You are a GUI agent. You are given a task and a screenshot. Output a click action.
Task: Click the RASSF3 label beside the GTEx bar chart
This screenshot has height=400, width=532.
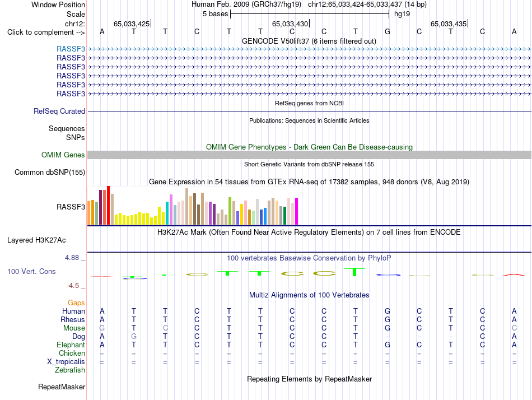[x=71, y=207]
